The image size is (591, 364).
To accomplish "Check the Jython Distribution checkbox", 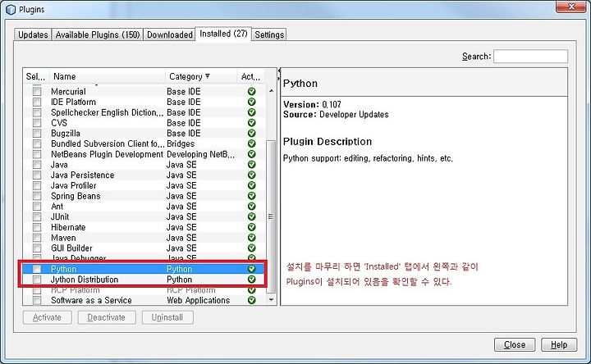I will click(37, 280).
